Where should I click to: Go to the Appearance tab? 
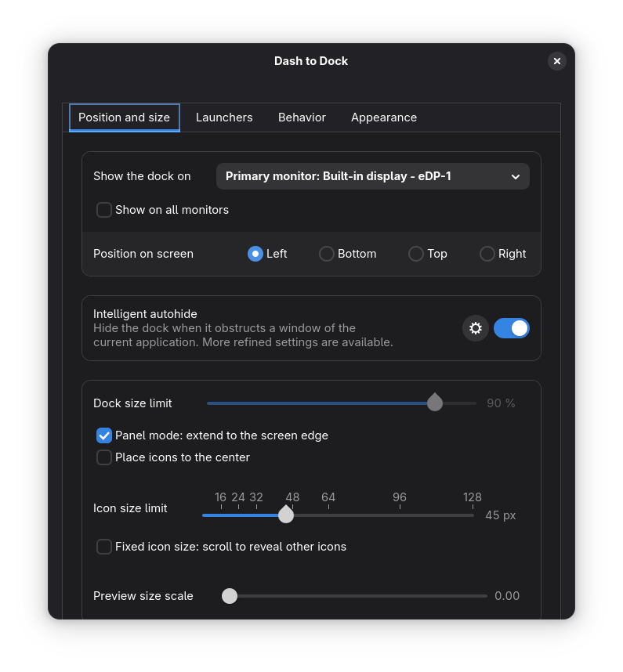pyautogui.click(x=384, y=117)
